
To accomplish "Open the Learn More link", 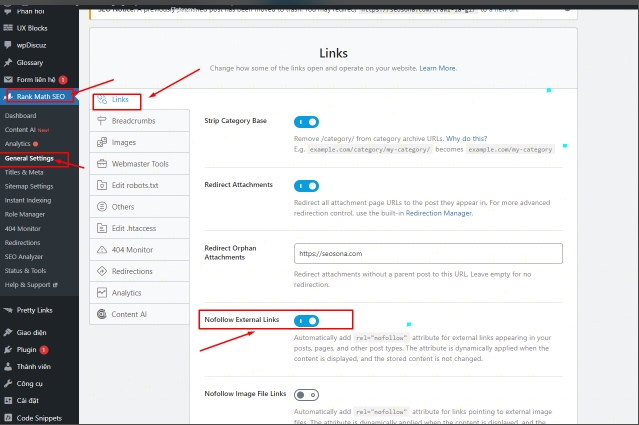I will tap(437, 68).
